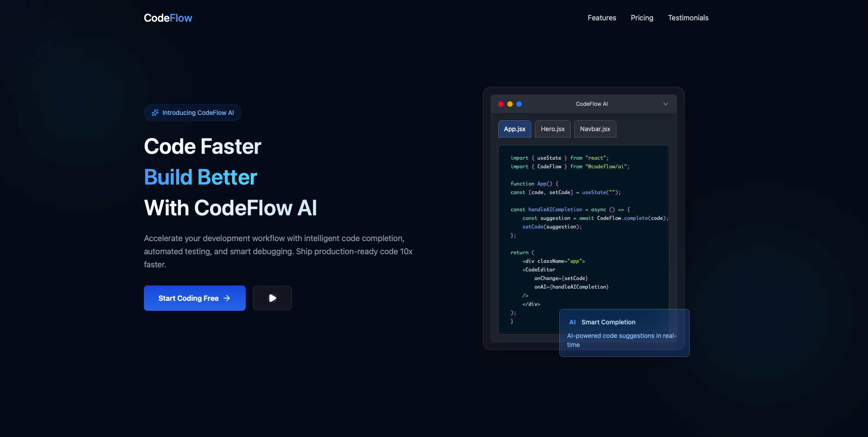Viewport: 868px width, 437px height.
Task: Click the CodeFlow logo in the header
Action: pos(168,18)
